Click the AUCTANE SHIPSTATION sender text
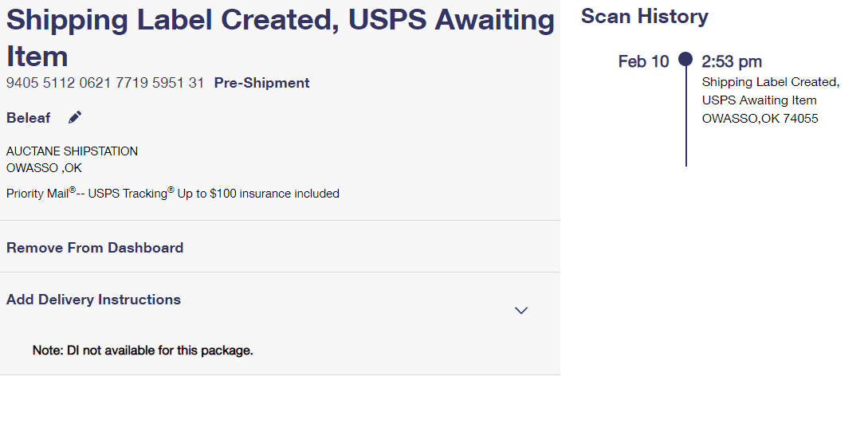 (72, 151)
